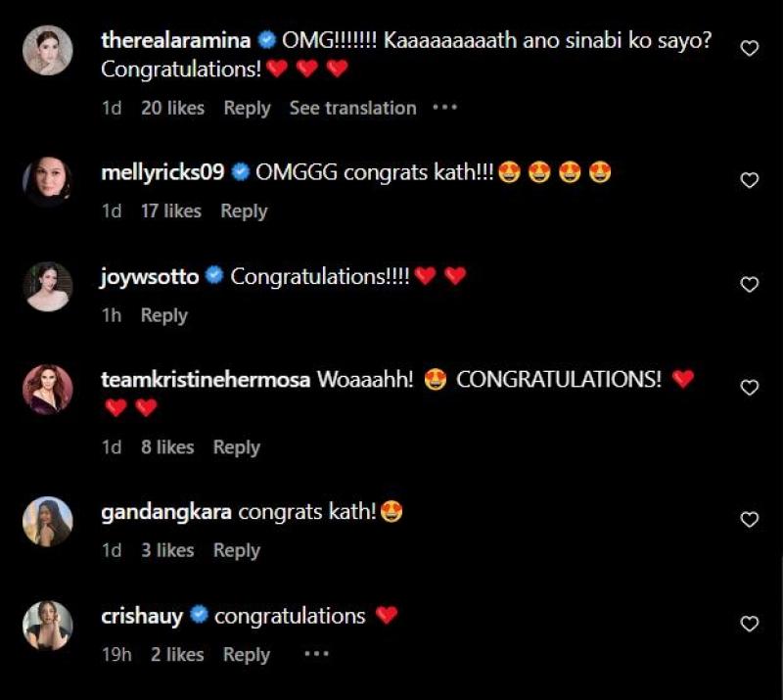View the 8 likes on teamkristinehermosa's comment
Viewport: 783px width, 700px height.
click(x=167, y=447)
